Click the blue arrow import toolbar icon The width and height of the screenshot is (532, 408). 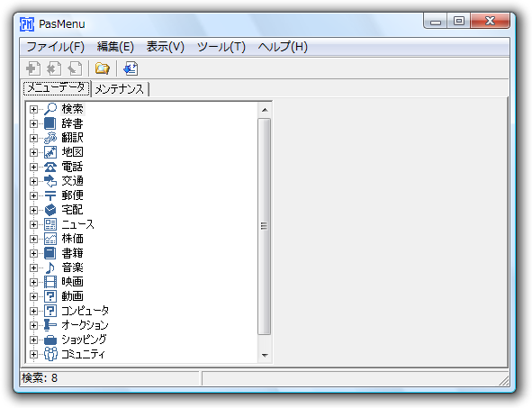click(x=131, y=68)
